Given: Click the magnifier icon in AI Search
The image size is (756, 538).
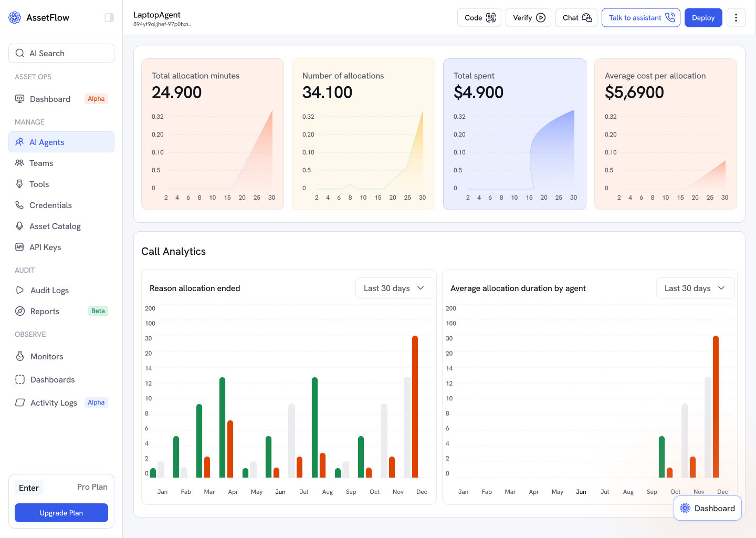Looking at the screenshot, I should [x=20, y=53].
